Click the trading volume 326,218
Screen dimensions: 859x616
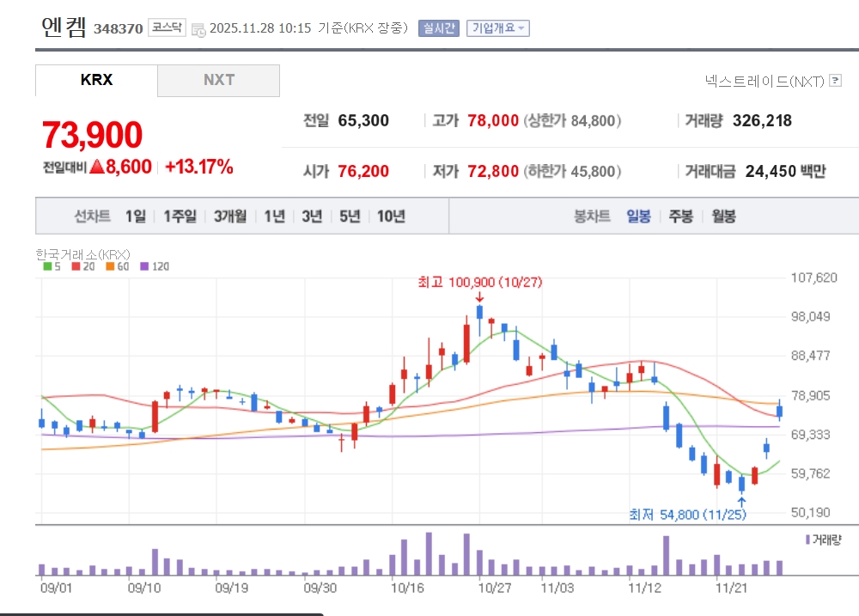click(x=762, y=120)
